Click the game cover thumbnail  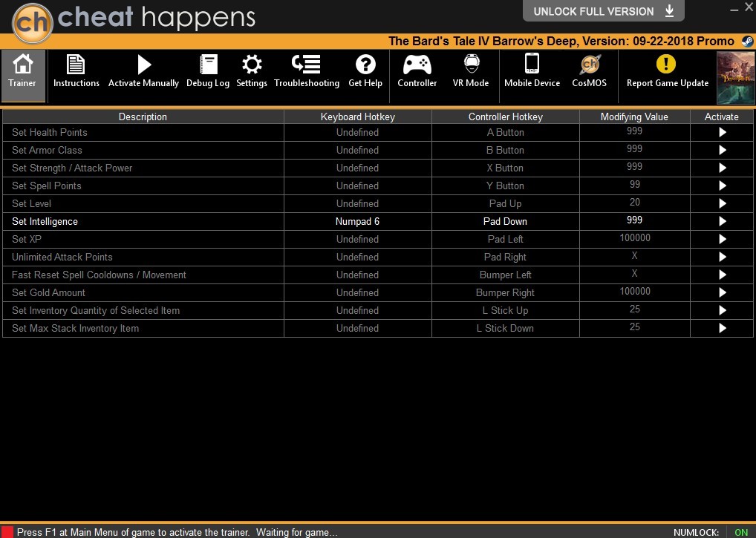(736, 77)
